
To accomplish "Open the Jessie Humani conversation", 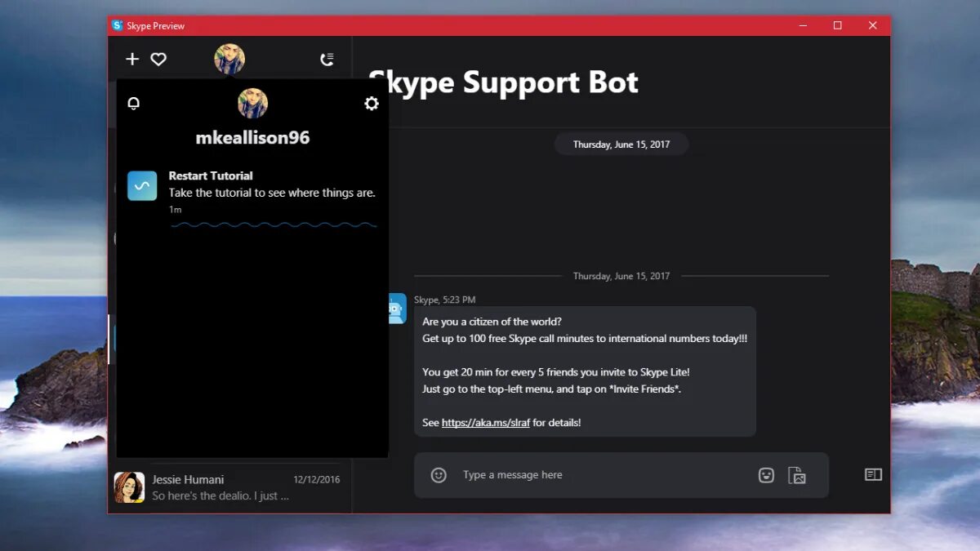I will click(x=230, y=487).
